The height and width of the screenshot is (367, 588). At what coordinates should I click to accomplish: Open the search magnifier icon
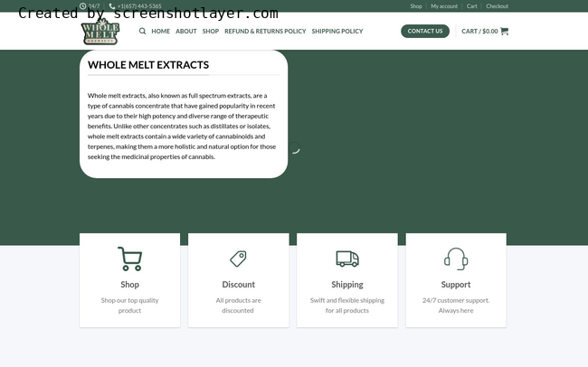pyautogui.click(x=143, y=31)
